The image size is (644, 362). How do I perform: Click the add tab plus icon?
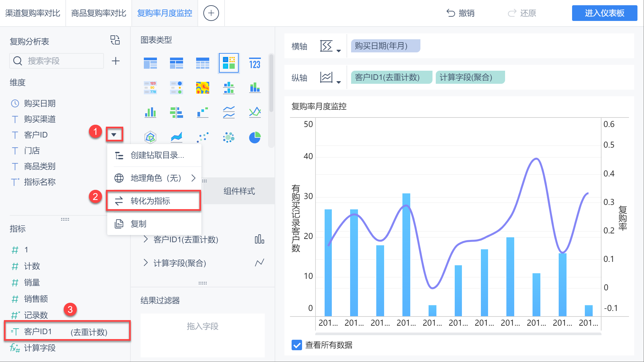[x=211, y=13]
